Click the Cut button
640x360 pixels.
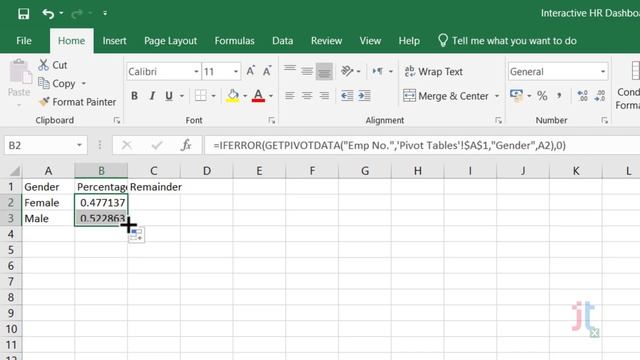pyautogui.click(x=53, y=65)
